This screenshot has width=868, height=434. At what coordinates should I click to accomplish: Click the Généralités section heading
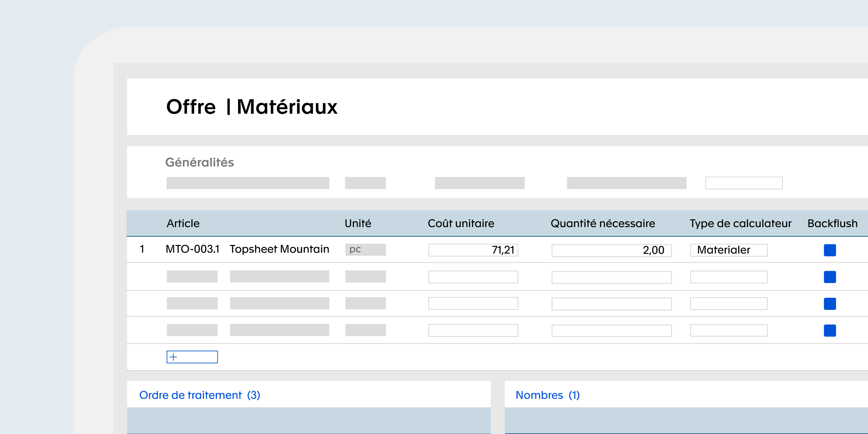pyautogui.click(x=199, y=162)
